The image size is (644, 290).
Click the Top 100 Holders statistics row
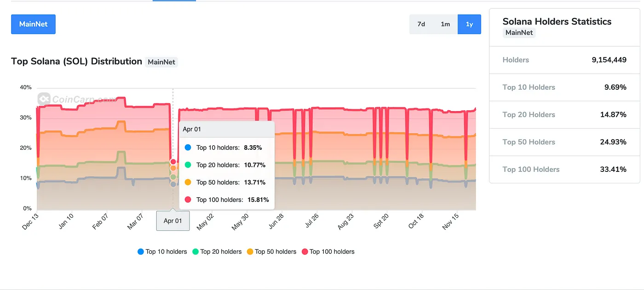tap(564, 169)
